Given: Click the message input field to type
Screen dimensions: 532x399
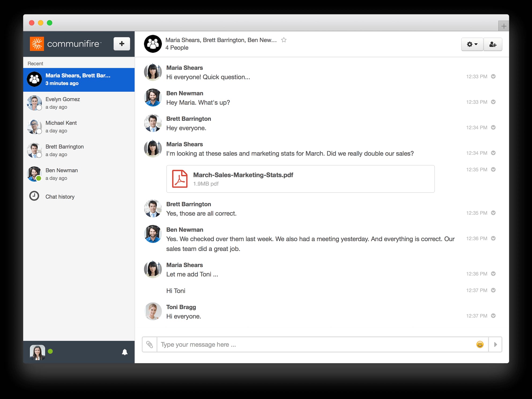Looking at the screenshot, I should point(295,344).
